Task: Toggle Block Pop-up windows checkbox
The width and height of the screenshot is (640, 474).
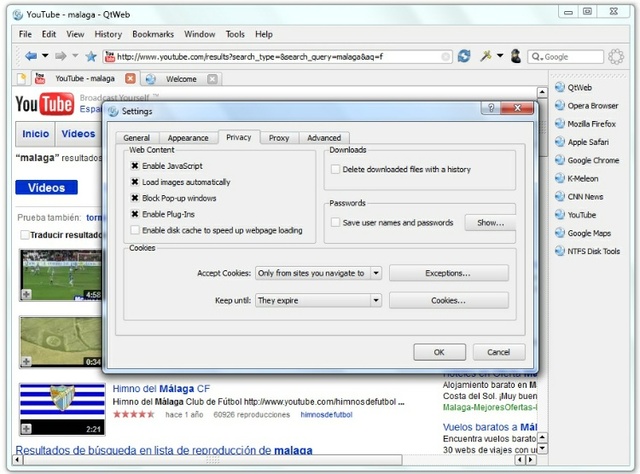Action: 135,198
